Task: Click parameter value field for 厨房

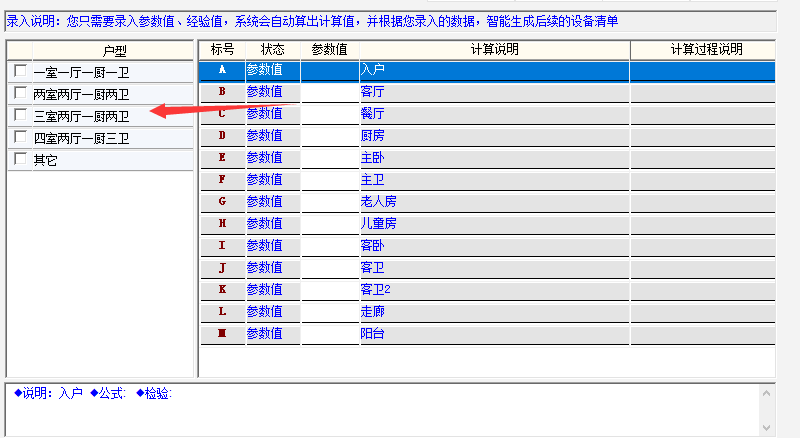Action: [x=330, y=136]
